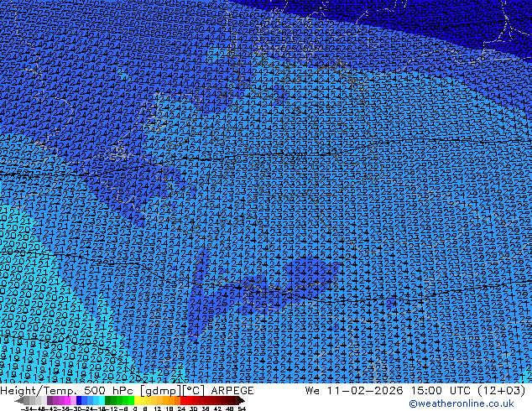
Task: Click the left gray arrow of temperature legend
Action: (x=19, y=401)
